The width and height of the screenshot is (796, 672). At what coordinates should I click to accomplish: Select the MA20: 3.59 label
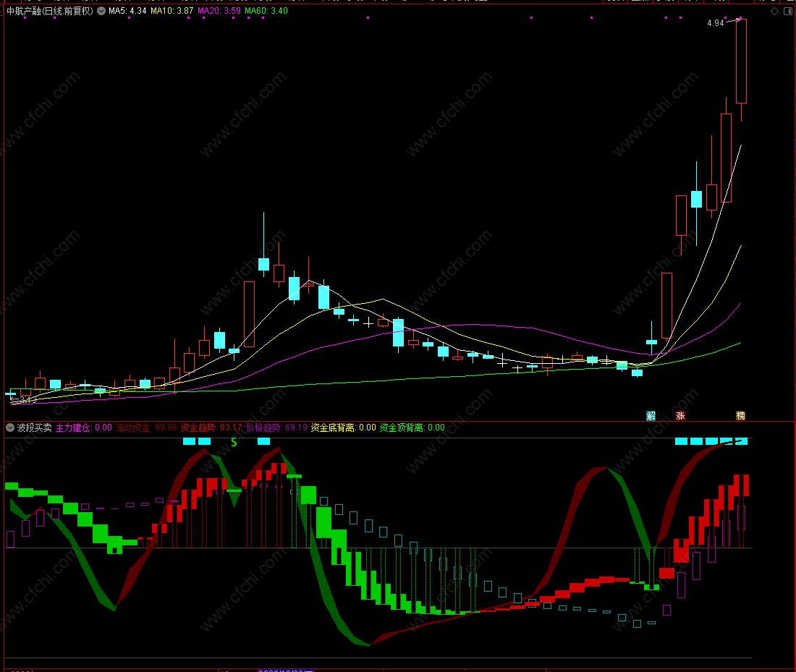(219, 11)
